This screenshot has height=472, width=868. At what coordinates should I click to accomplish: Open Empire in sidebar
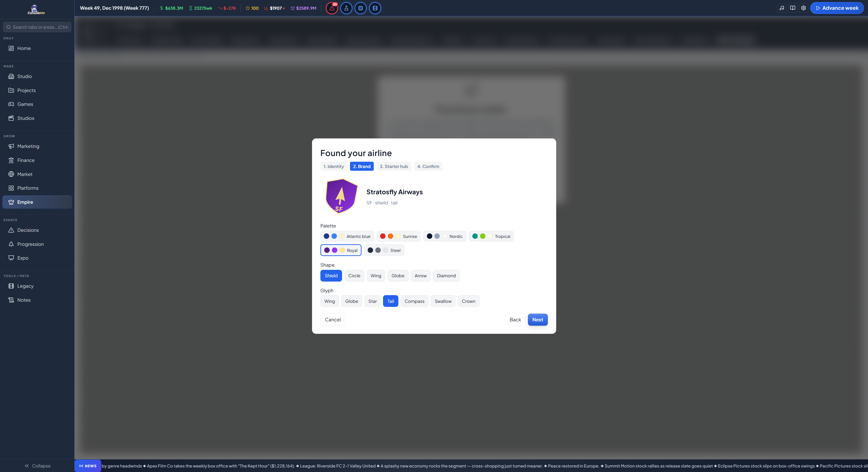click(37, 202)
